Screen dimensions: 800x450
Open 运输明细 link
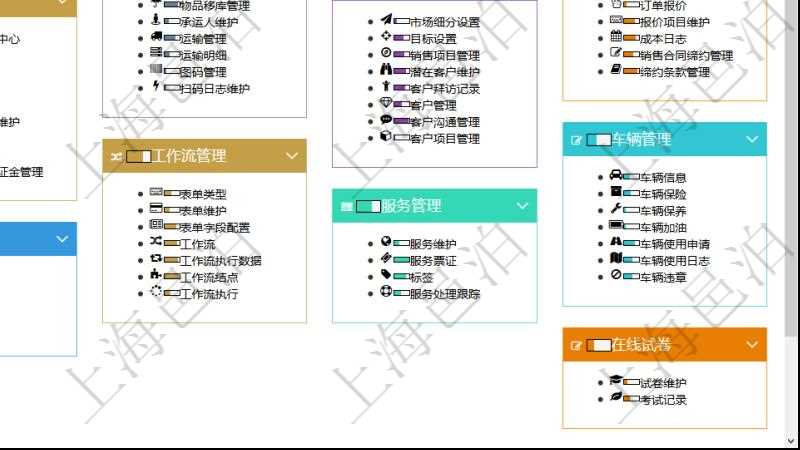203,55
